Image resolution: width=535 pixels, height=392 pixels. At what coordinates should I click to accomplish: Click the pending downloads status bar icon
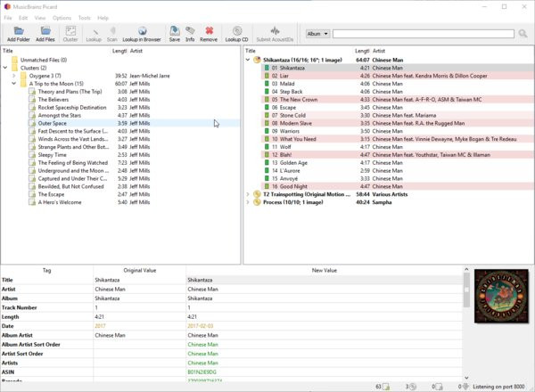(465, 387)
